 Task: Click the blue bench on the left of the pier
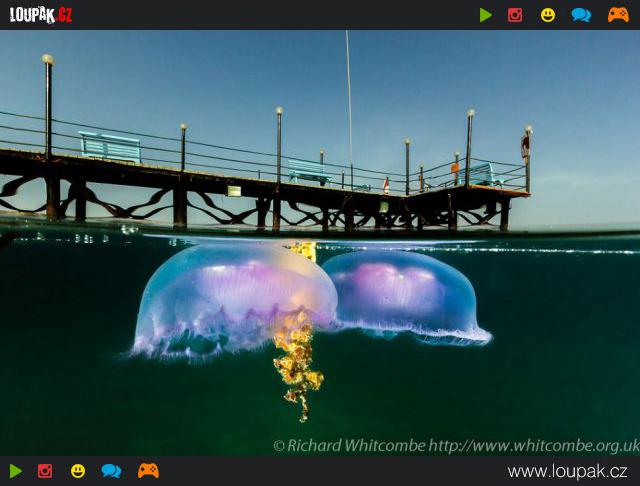tap(110, 146)
